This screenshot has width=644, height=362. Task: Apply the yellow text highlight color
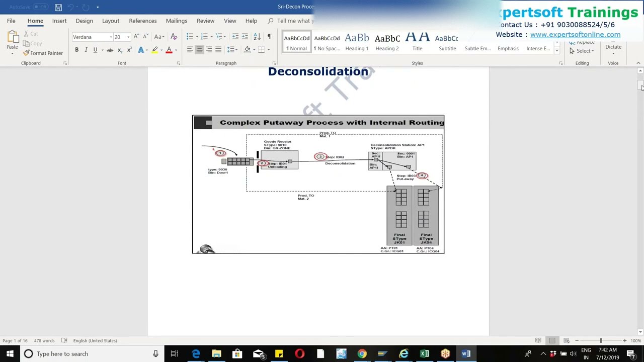click(x=154, y=50)
